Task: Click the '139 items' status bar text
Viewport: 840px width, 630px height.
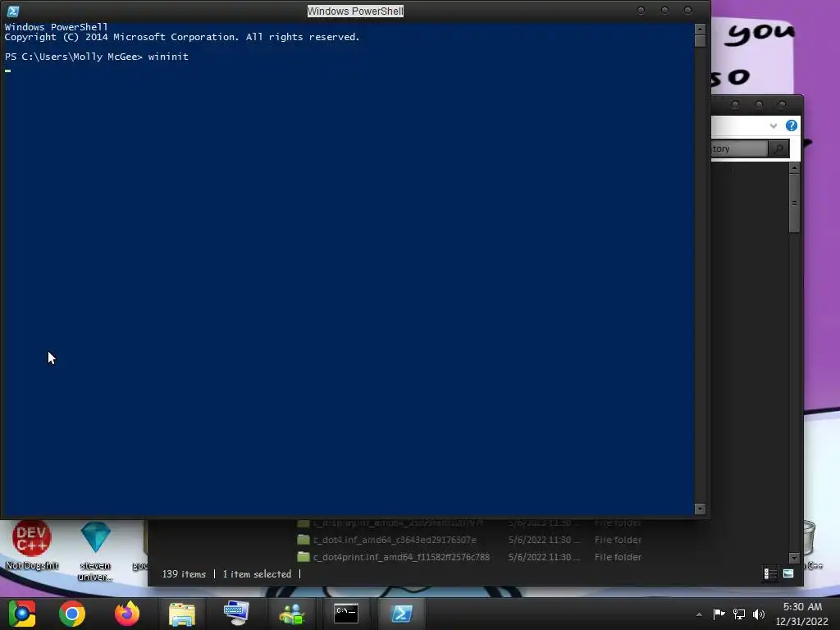Action: (184, 573)
